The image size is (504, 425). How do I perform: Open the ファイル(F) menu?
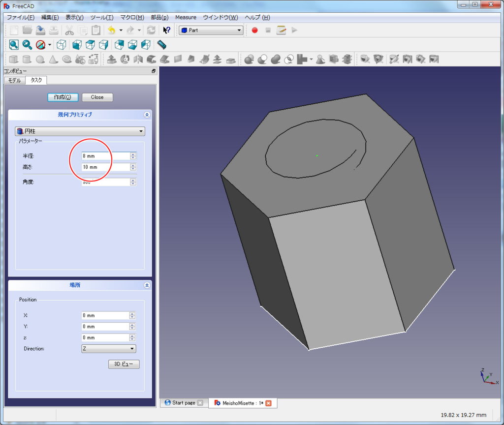click(x=21, y=17)
